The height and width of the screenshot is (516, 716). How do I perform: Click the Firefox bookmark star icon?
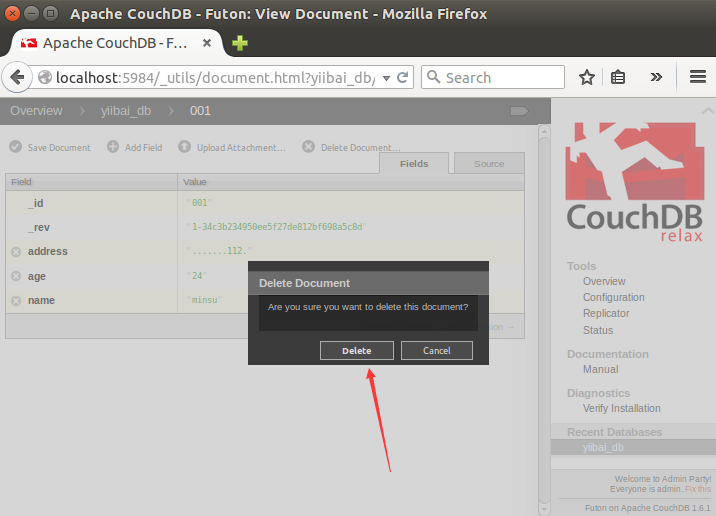(587, 77)
